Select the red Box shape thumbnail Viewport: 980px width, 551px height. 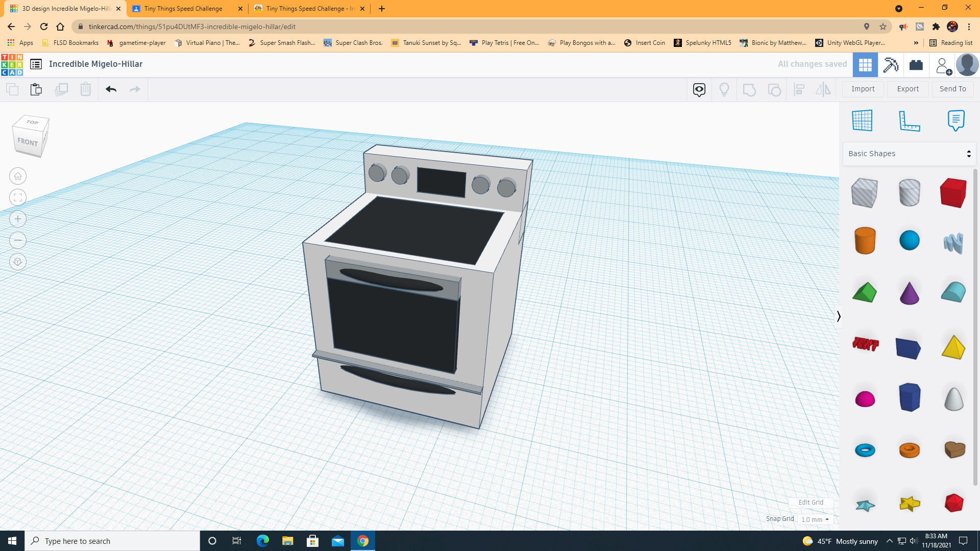pyautogui.click(x=952, y=193)
